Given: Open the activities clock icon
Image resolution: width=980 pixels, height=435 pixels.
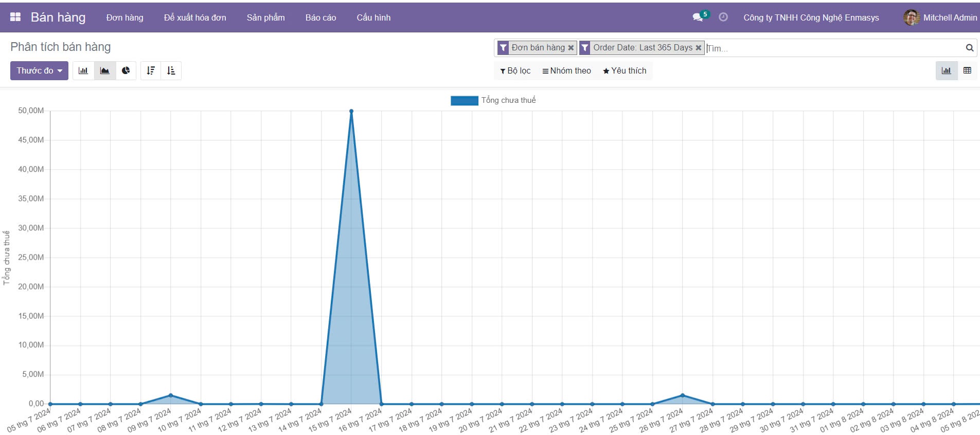Looking at the screenshot, I should point(723,17).
